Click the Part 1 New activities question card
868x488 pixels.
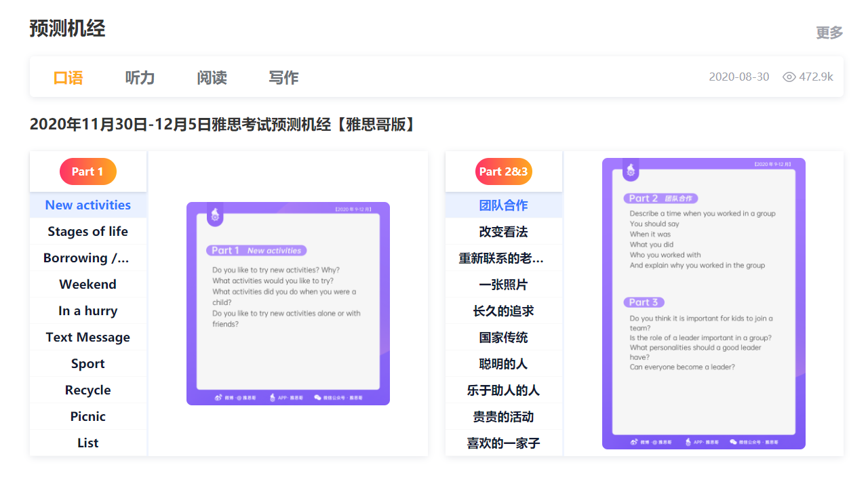tap(288, 303)
